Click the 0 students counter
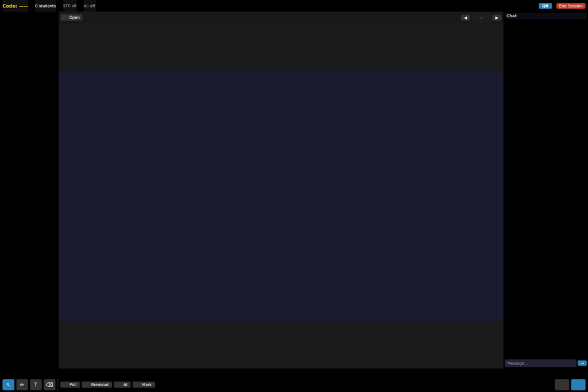 tap(45, 6)
